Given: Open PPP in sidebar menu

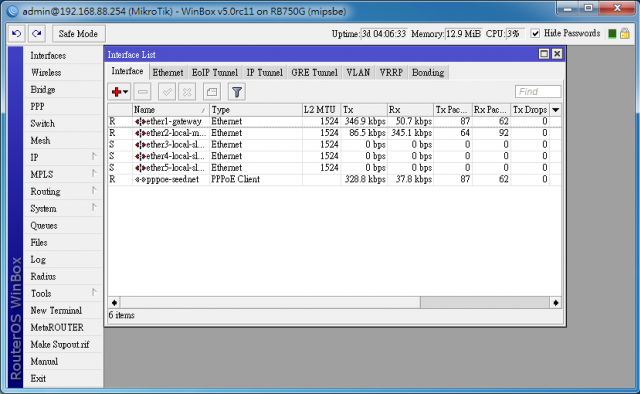Looking at the screenshot, I should [x=63, y=107].
